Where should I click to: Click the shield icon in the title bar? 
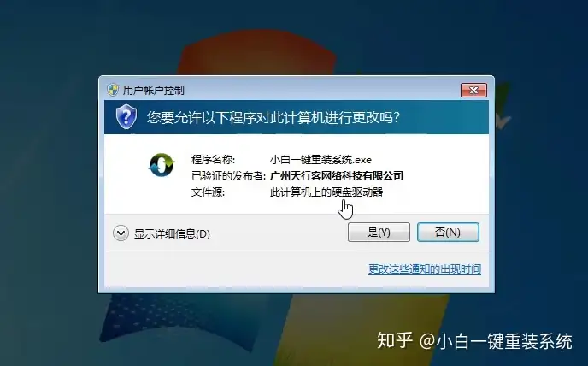click(113, 90)
